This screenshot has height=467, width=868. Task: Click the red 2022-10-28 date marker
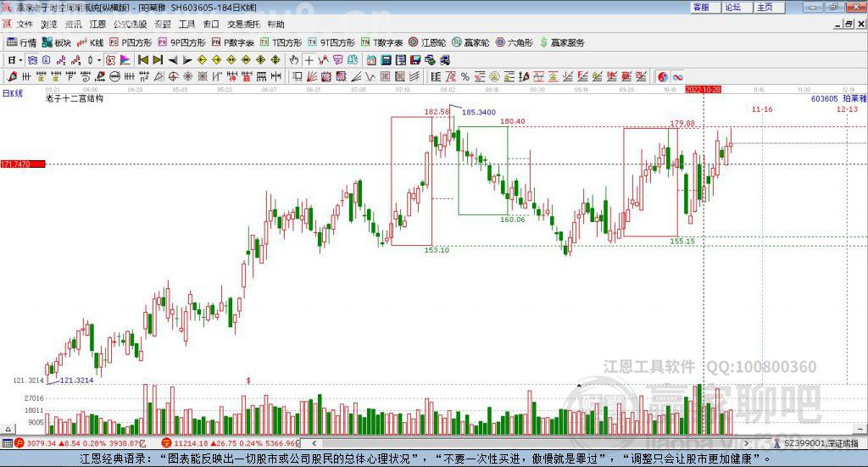703,89
